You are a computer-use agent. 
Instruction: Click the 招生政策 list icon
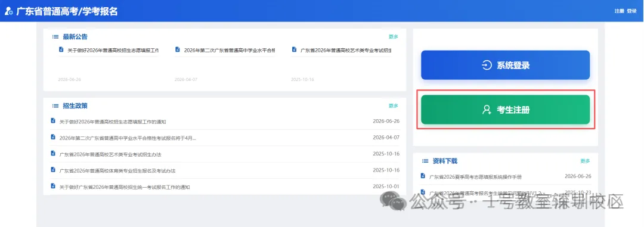[x=55, y=105]
